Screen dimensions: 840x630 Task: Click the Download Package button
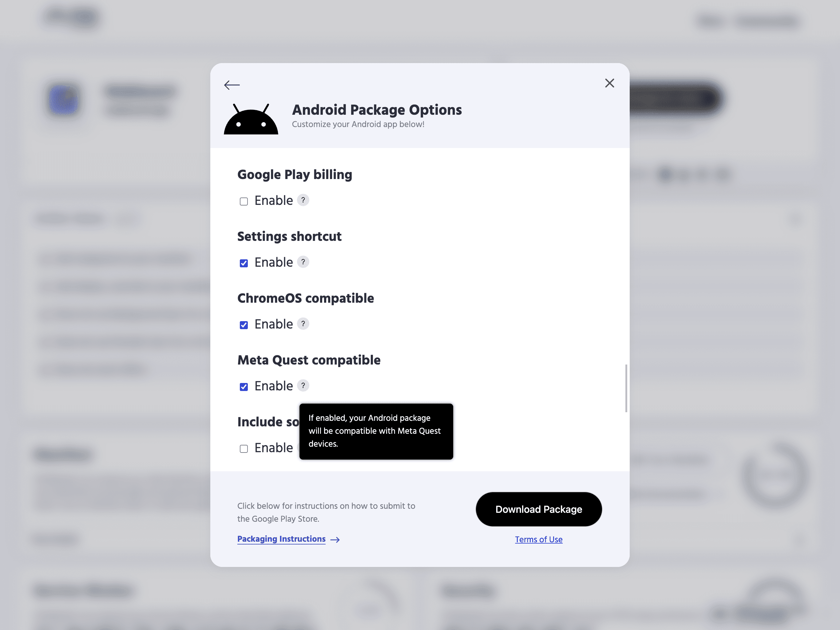538,509
